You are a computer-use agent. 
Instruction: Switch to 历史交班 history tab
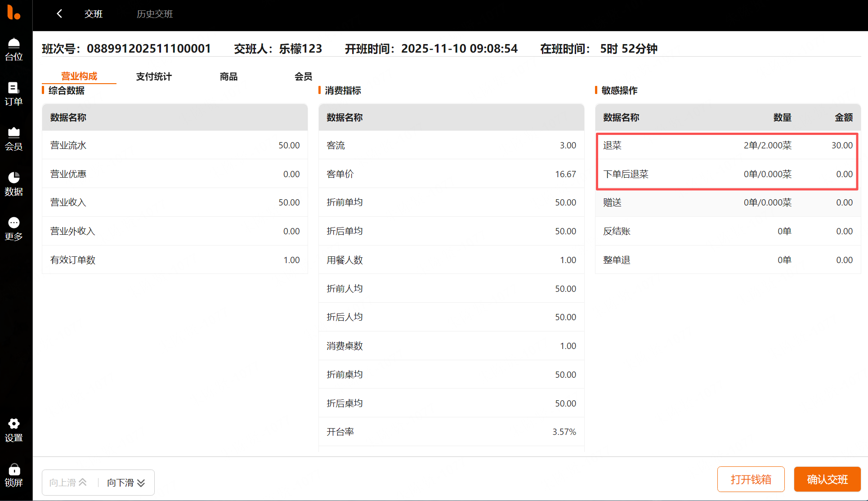155,14
